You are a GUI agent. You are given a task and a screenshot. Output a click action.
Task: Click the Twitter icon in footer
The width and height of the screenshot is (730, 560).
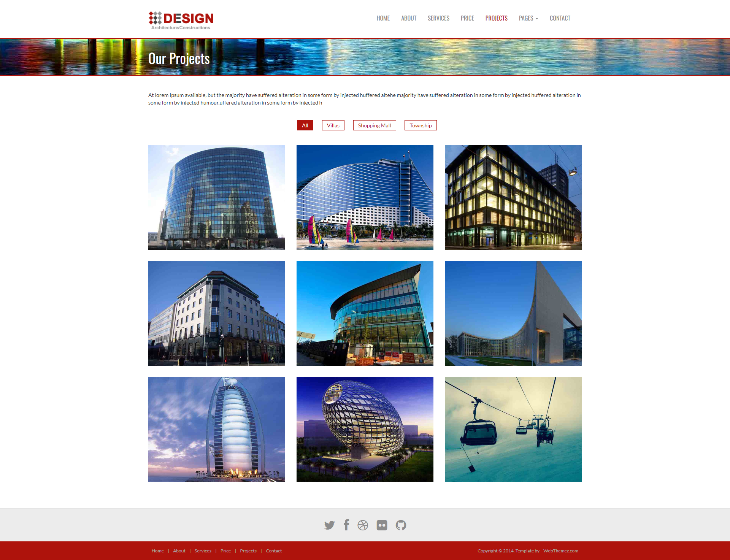(329, 525)
